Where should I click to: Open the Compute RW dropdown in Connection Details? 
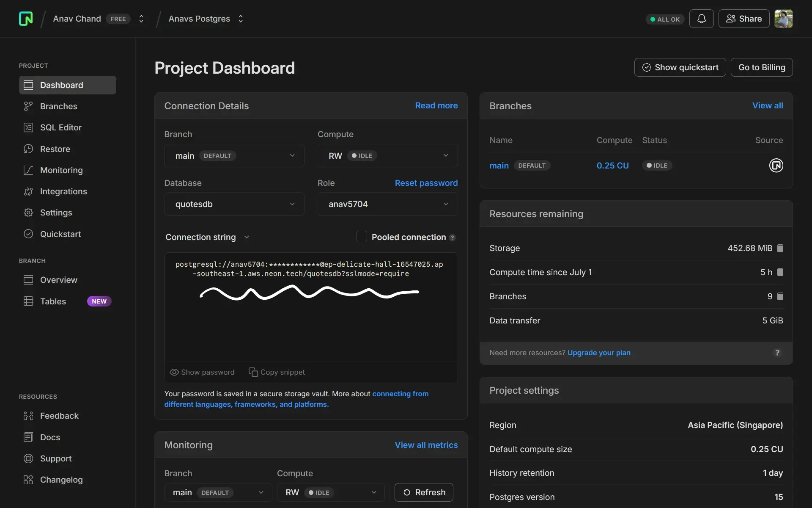387,156
